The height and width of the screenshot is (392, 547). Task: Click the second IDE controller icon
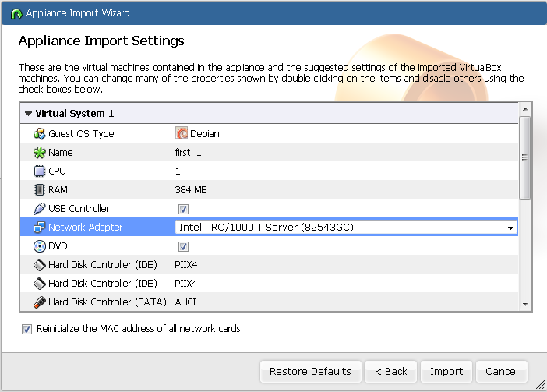coord(39,284)
